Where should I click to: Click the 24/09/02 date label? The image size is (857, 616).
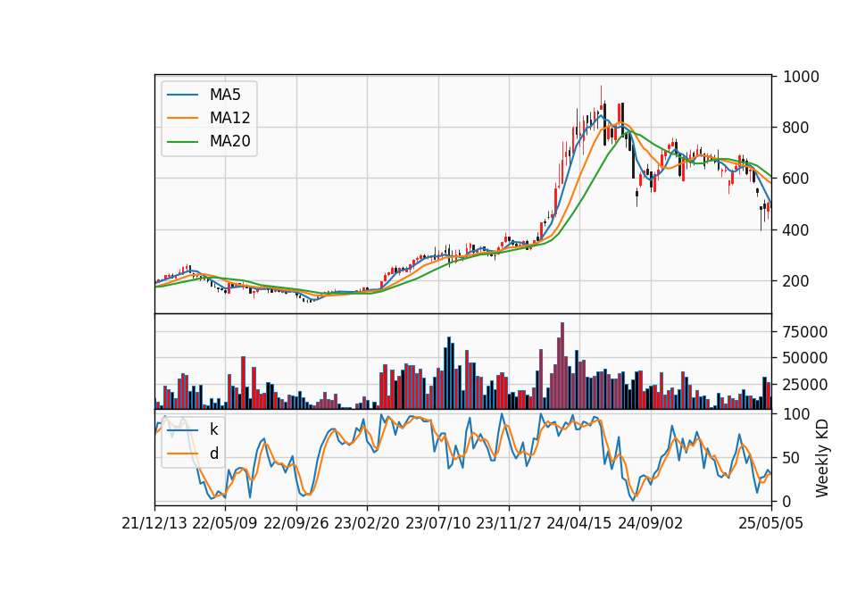(x=651, y=523)
